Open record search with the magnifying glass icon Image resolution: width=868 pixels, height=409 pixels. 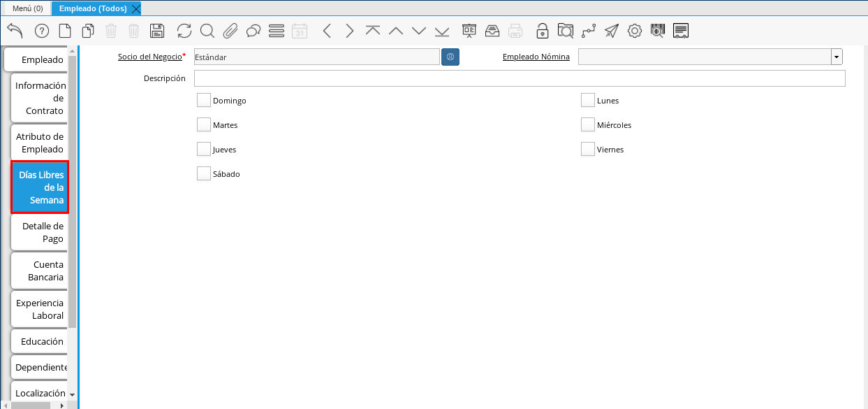207,31
